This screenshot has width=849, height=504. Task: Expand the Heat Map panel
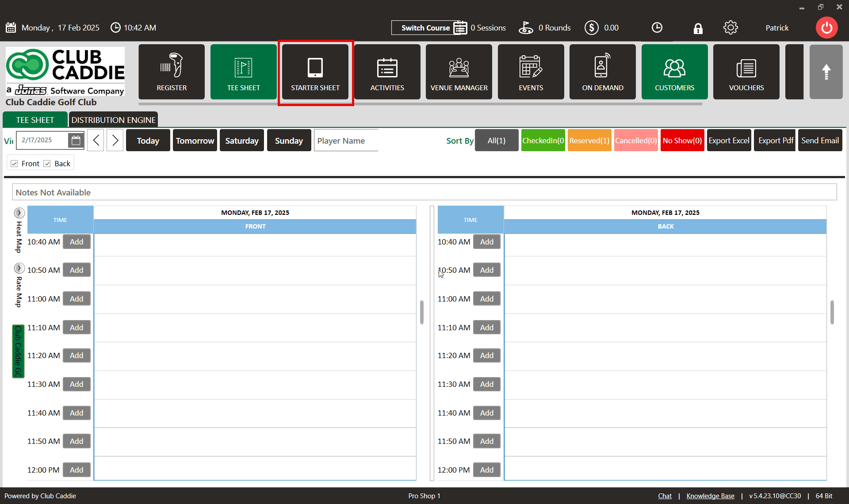(x=19, y=213)
